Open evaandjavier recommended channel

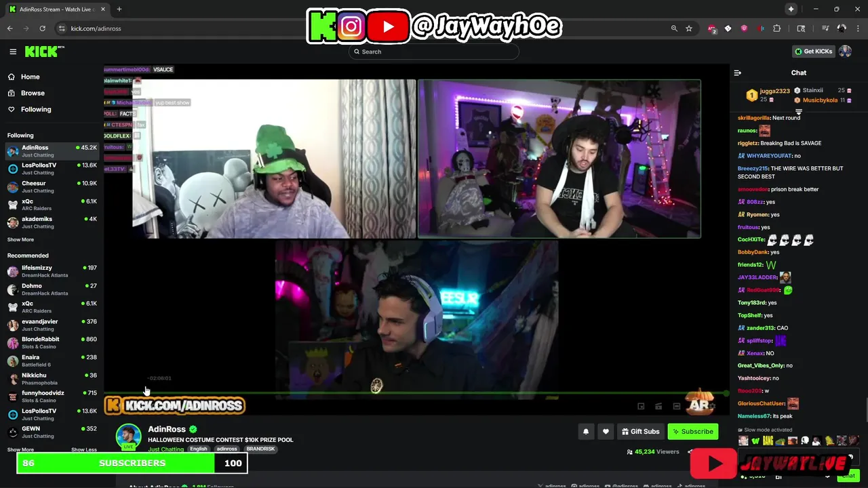(x=52, y=325)
